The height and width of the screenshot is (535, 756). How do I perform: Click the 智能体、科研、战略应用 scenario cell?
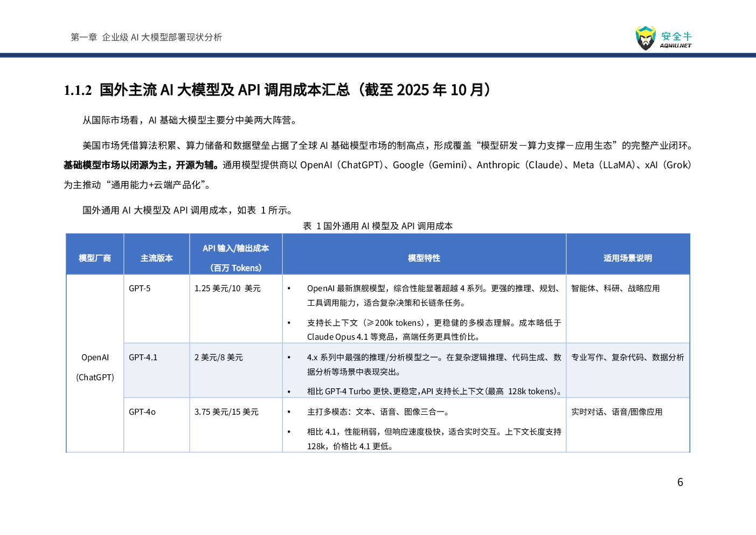click(615, 289)
